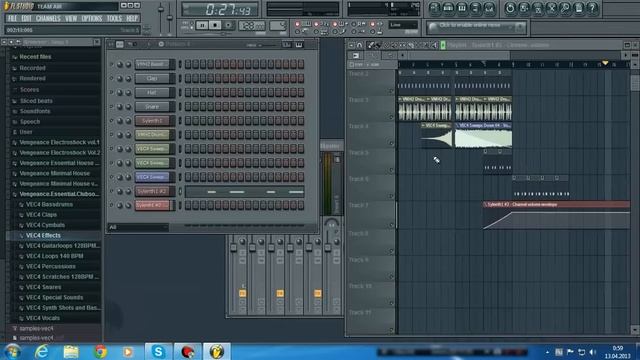Open the playlist window shortcut icon

coord(435,8)
